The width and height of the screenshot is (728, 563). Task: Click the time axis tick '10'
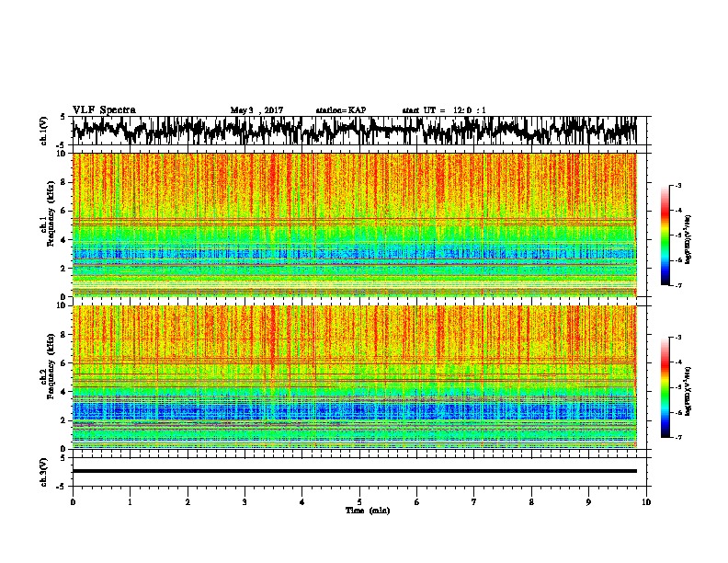click(x=646, y=502)
